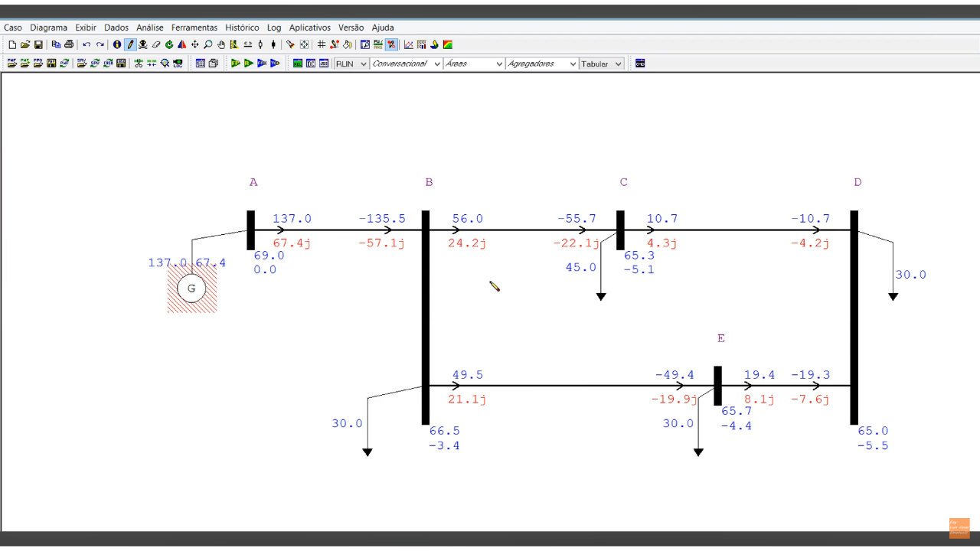Screen dimensions: 980x551
Task: Toggle the pencil draw mode button
Action: (130, 45)
